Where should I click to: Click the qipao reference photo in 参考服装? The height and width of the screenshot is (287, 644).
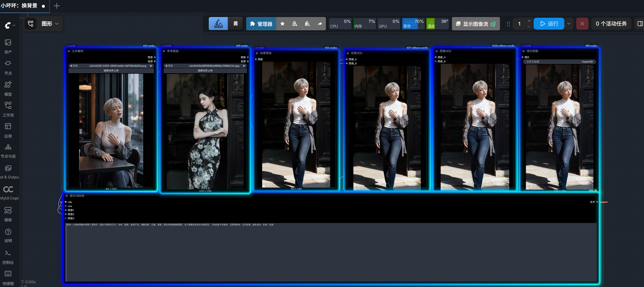[205, 131]
